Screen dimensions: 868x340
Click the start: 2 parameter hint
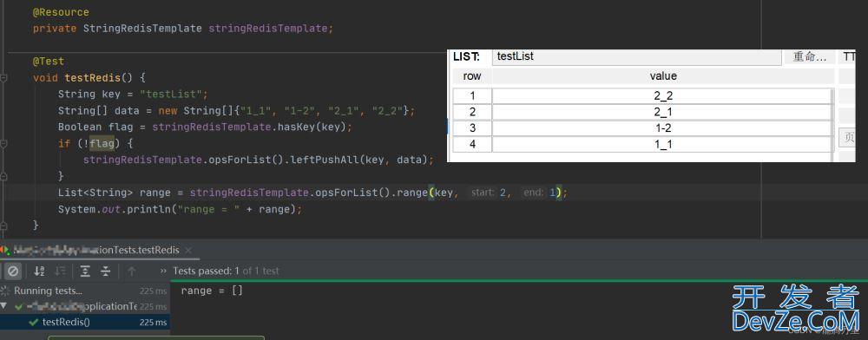pyautogui.click(x=489, y=193)
